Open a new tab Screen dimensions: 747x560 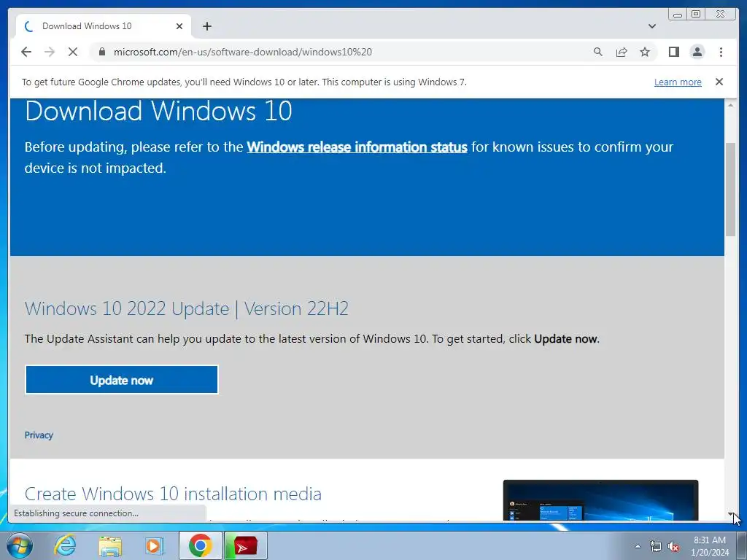tap(206, 26)
